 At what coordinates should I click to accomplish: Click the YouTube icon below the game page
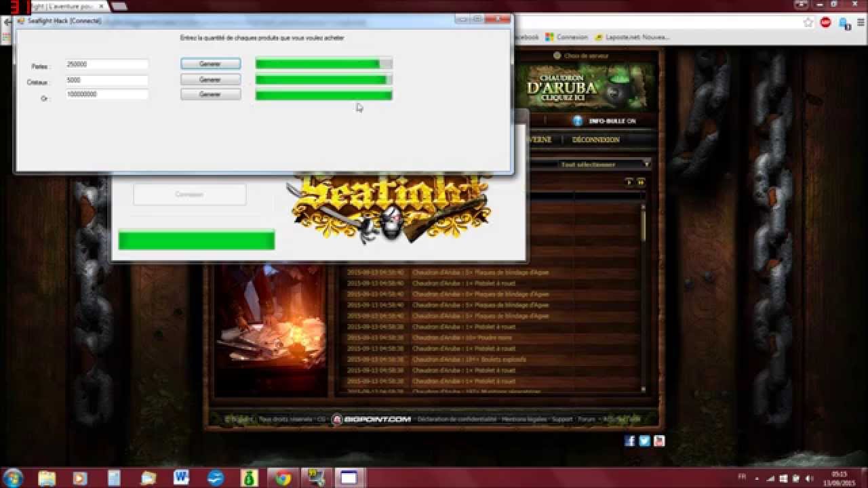tap(659, 441)
